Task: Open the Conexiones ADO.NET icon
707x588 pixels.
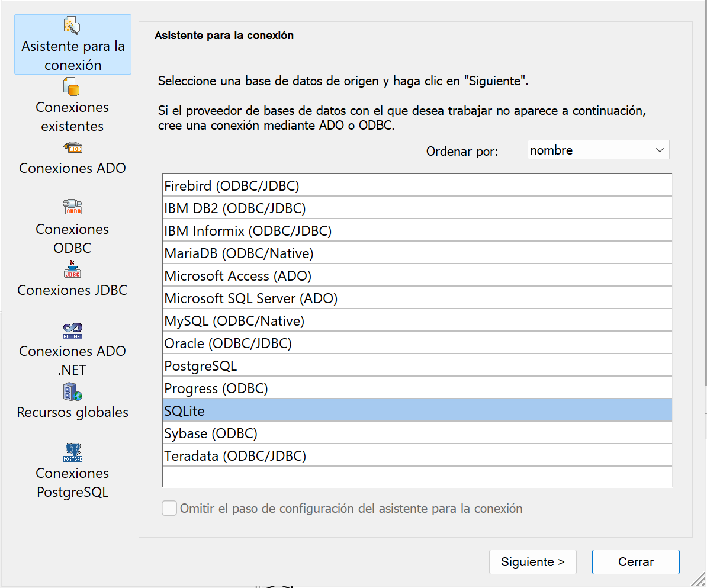Action: (x=72, y=330)
